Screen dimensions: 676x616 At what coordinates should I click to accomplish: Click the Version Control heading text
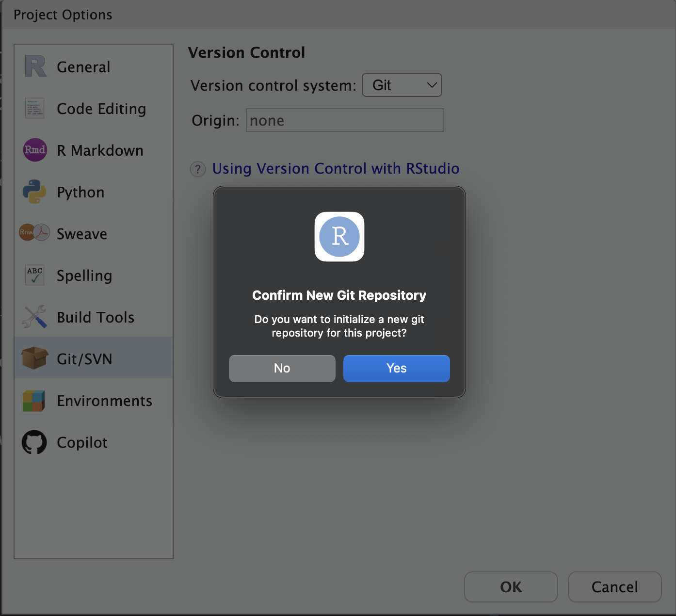[246, 52]
